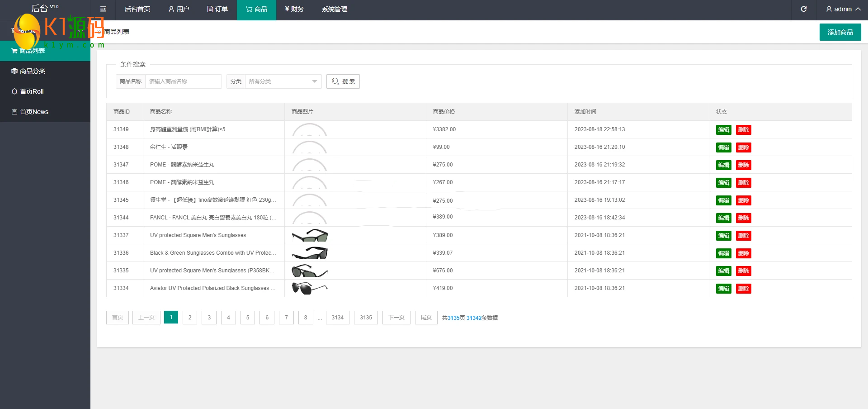The image size is (868, 409).
Task: Open 商品分类 in the sidebar
Action: tap(32, 71)
